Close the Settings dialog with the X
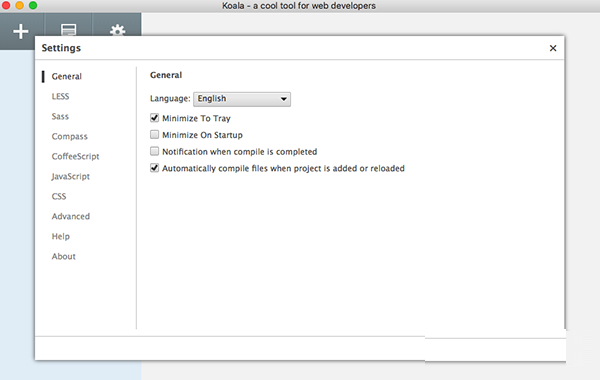This screenshot has width=600, height=380. (553, 48)
